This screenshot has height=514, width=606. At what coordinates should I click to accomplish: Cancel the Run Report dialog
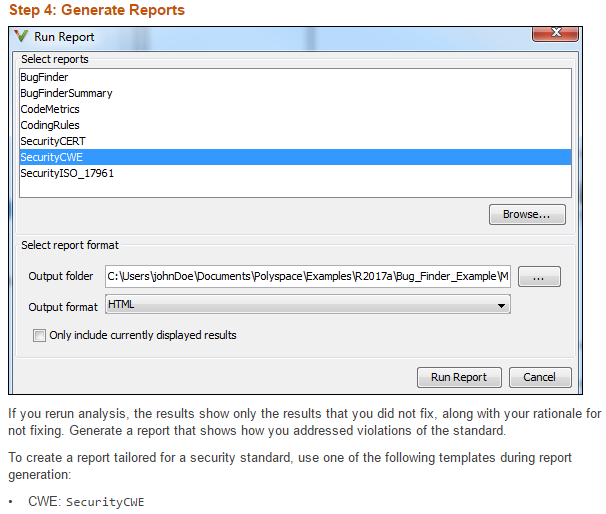coord(540,377)
